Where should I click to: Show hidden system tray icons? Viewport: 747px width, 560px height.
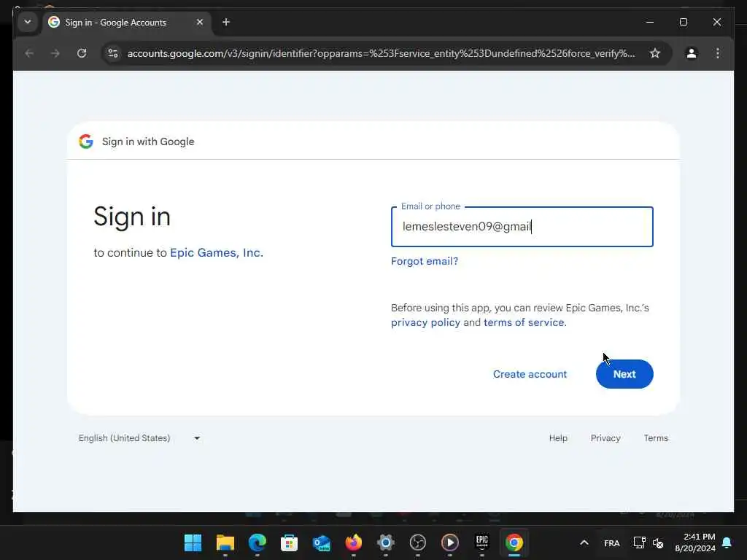pyautogui.click(x=584, y=542)
